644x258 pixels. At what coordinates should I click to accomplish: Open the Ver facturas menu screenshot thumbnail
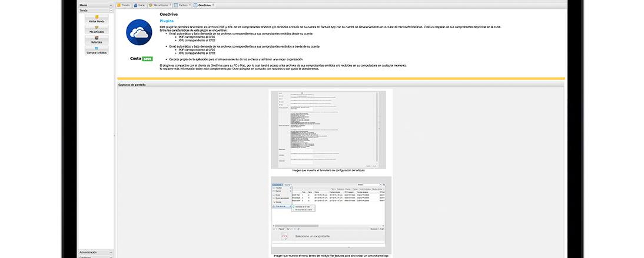coord(330,215)
